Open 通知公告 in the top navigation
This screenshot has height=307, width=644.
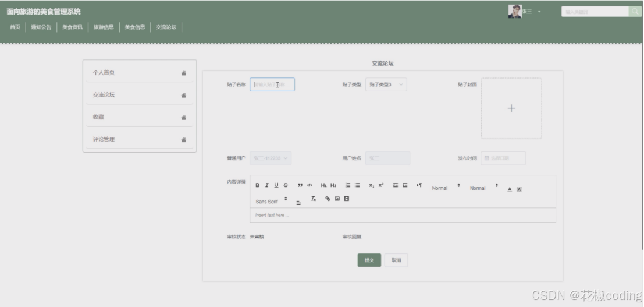(x=41, y=27)
